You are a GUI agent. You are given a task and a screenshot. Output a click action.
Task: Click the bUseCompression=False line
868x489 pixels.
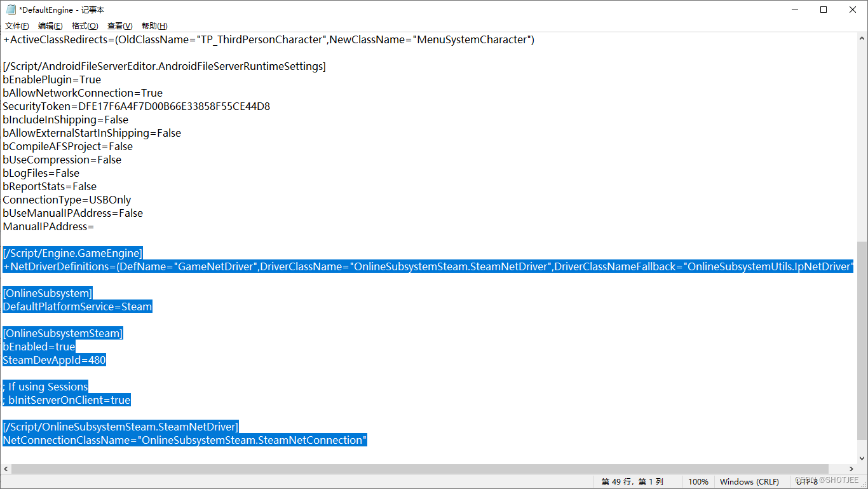(62, 160)
